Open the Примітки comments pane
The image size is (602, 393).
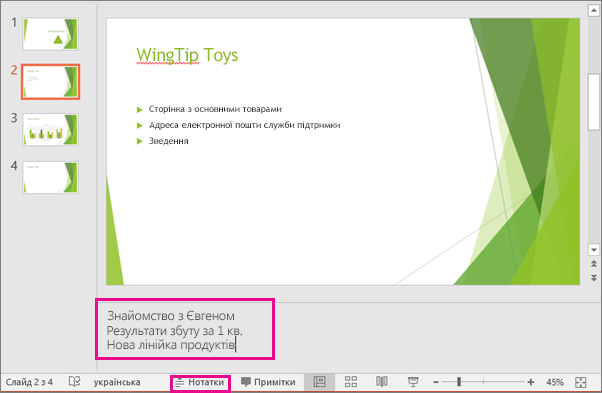point(268,382)
